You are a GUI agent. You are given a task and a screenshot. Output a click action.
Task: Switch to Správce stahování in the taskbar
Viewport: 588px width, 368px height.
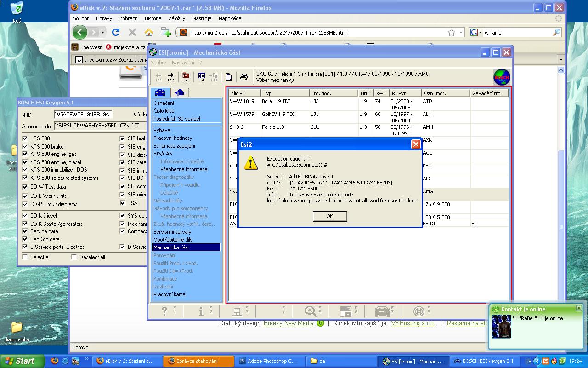(198, 361)
